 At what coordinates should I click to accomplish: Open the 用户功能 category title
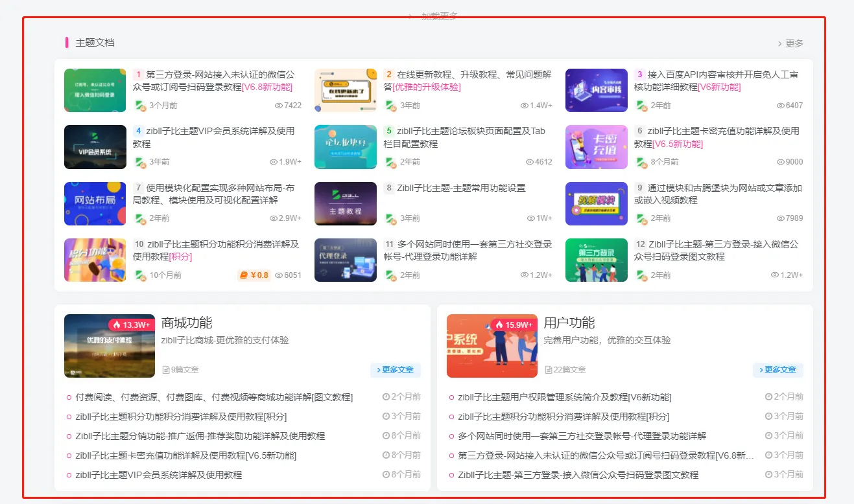click(x=569, y=323)
